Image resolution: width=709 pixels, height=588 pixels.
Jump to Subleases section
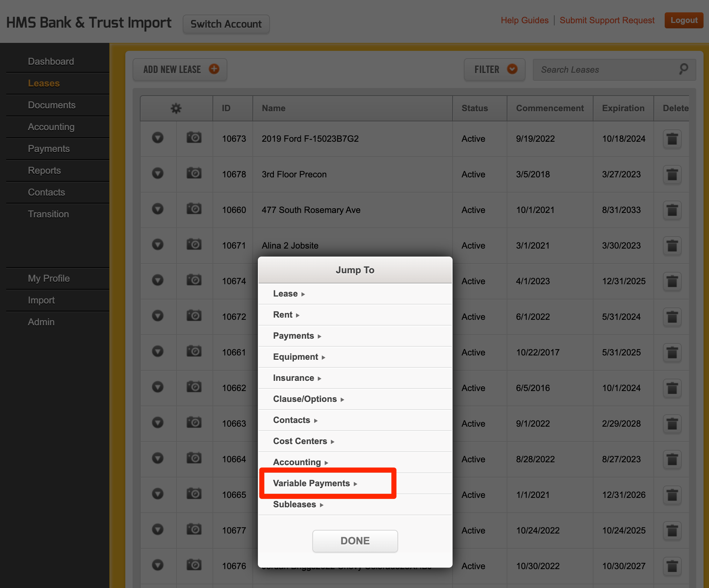(355, 504)
